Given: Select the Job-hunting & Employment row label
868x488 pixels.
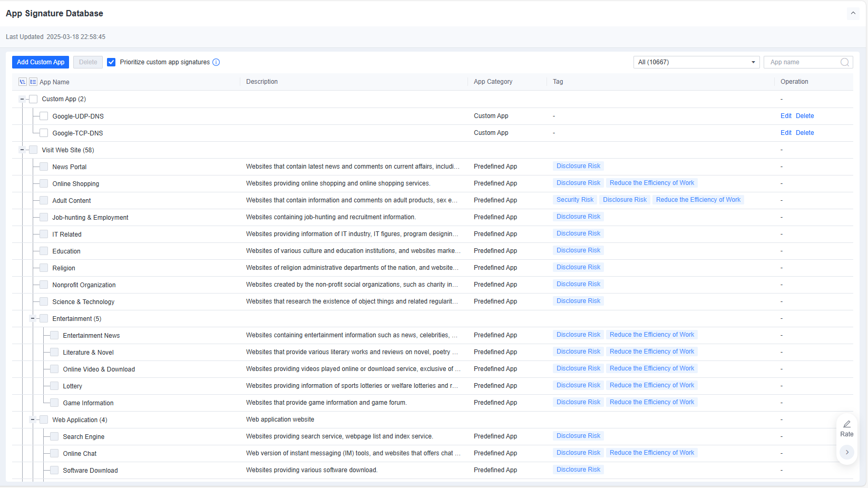Looking at the screenshot, I should (90, 218).
